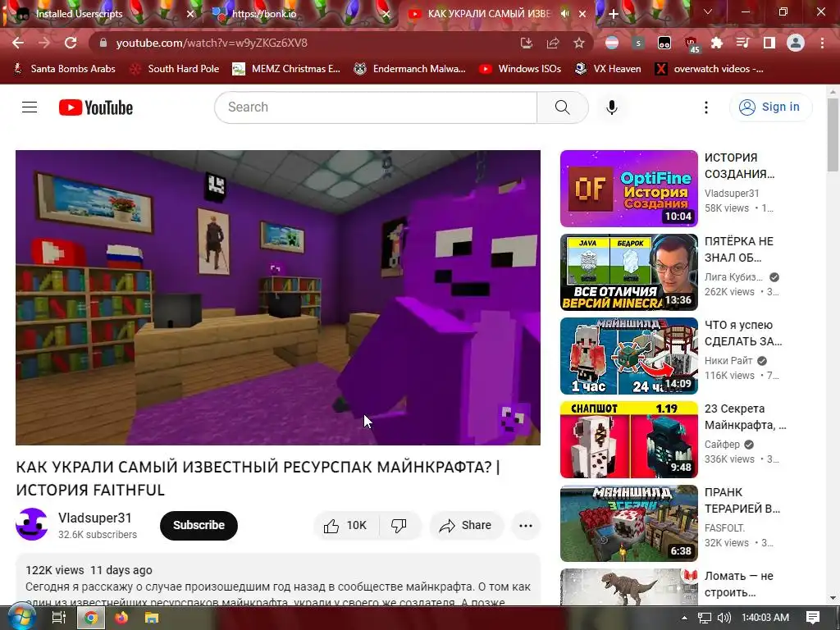Open the Windows Start button
The image size is (840, 630).
click(x=21, y=618)
